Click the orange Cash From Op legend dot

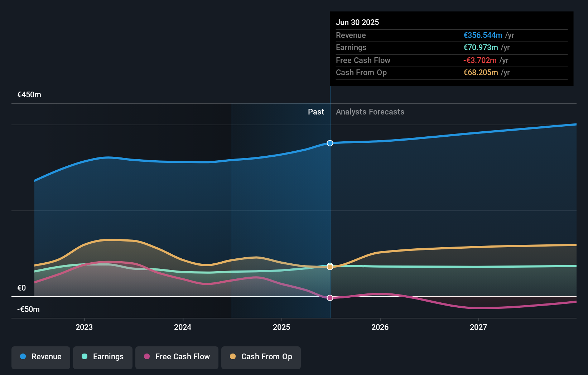pyautogui.click(x=233, y=357)
